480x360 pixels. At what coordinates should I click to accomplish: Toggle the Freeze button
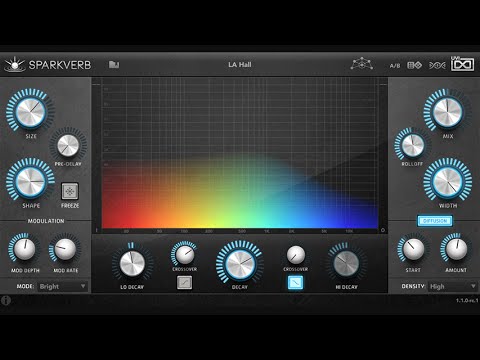tap(70, 191)
